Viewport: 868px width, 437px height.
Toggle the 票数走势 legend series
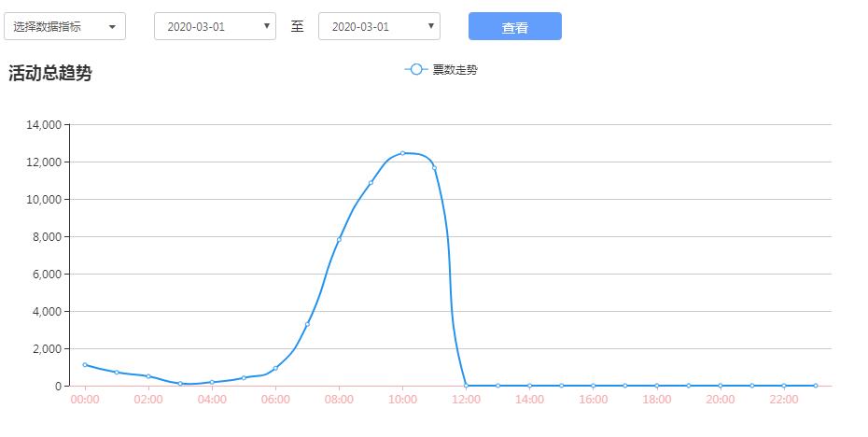tap(455, 70)
